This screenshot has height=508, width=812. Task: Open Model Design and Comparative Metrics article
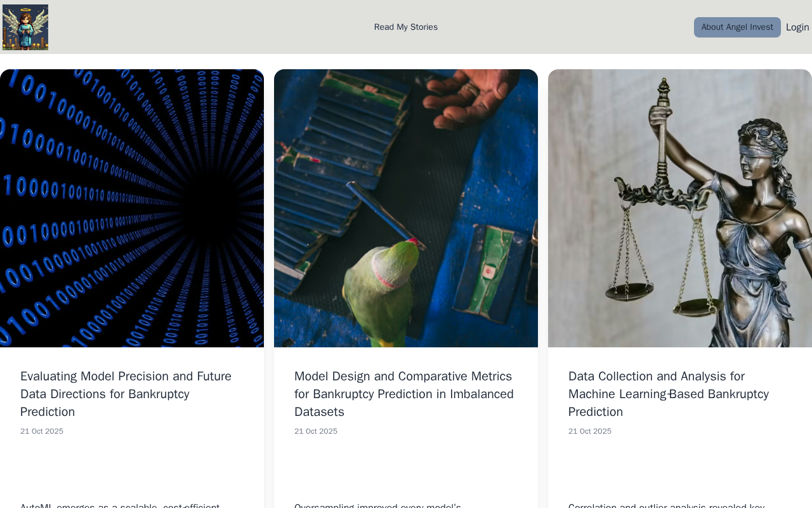coord(405,394)
